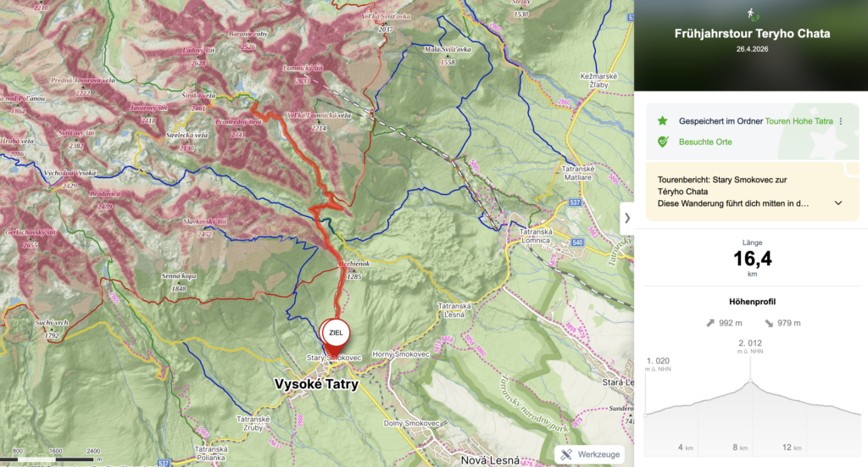This screenshot has height=467, width=868.
Task: Click the descent arrow icon 979 m
Action: pyautogui.click(x=769, y=323)
